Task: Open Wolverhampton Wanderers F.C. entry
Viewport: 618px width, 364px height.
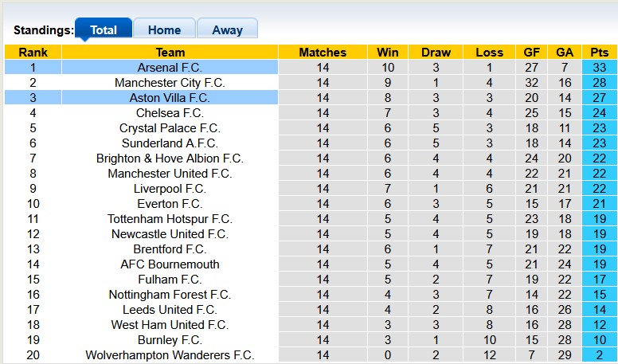Action: tap(170, 355)
